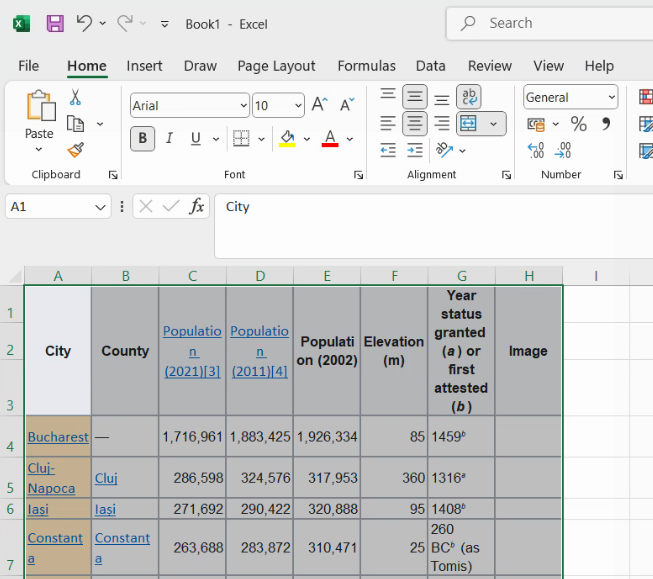Screen dimensions: 653x579
Task: Toggle Wrap Text button
Action: (x=468, y=97)
